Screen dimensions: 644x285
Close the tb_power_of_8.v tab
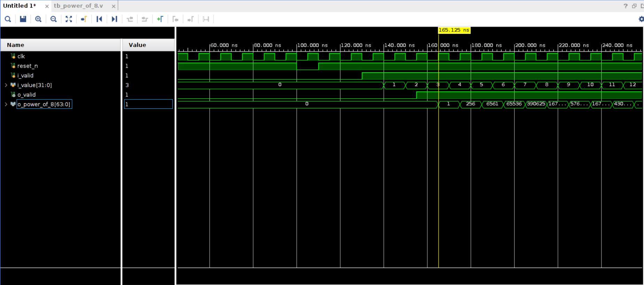[113, 6]
